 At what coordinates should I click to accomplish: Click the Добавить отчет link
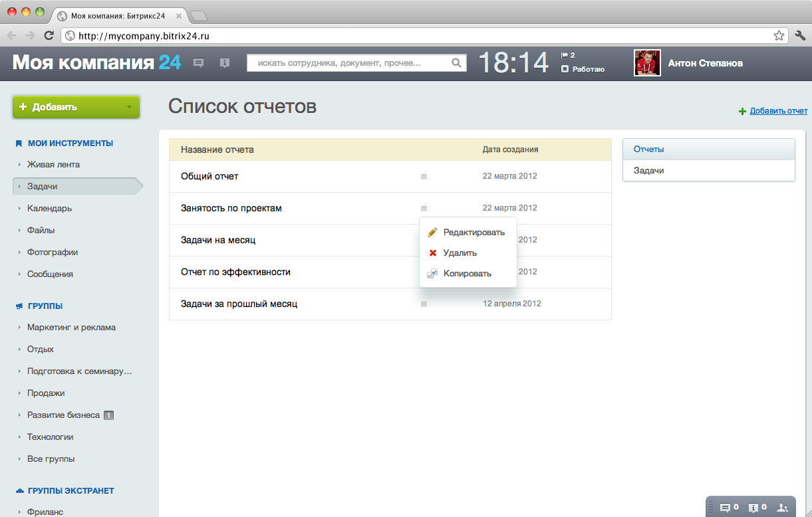[x=779, y=111]
